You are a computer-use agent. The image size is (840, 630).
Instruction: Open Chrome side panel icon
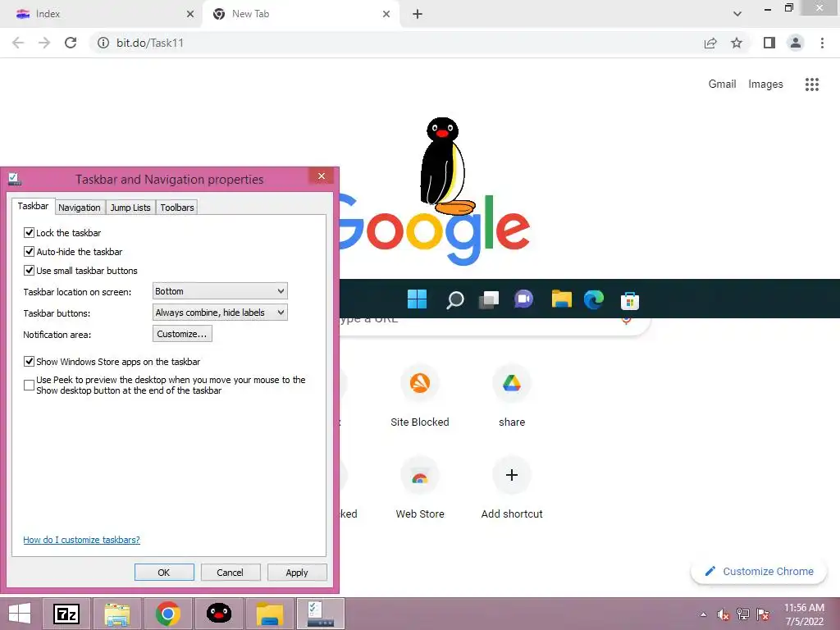(x=769, y=43)
